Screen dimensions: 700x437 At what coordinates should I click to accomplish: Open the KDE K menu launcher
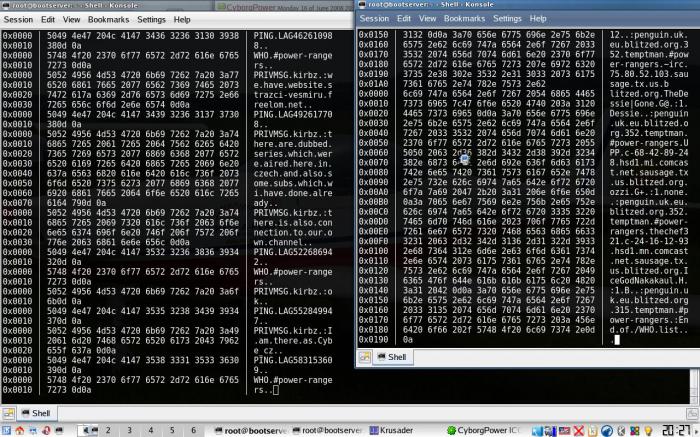pyautogui.click(x=7, y=430)
